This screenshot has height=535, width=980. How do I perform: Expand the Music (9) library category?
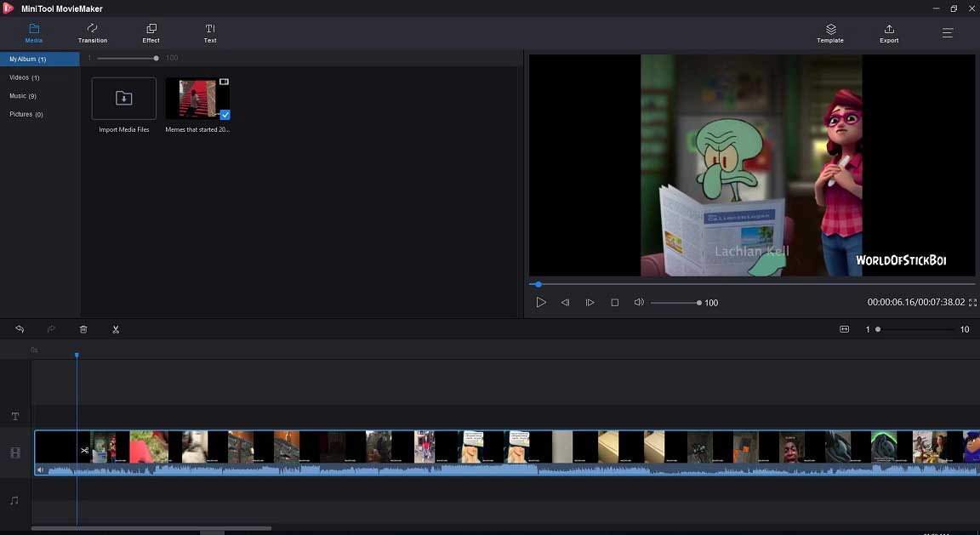(24, 95)
